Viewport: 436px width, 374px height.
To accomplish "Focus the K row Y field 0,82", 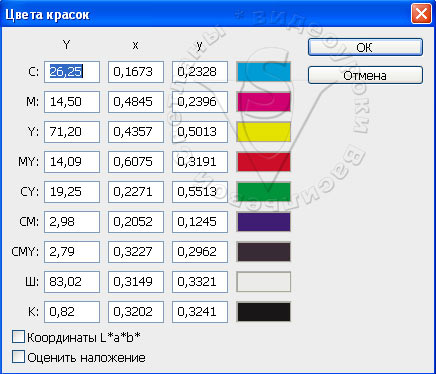I will click(72, 312).
